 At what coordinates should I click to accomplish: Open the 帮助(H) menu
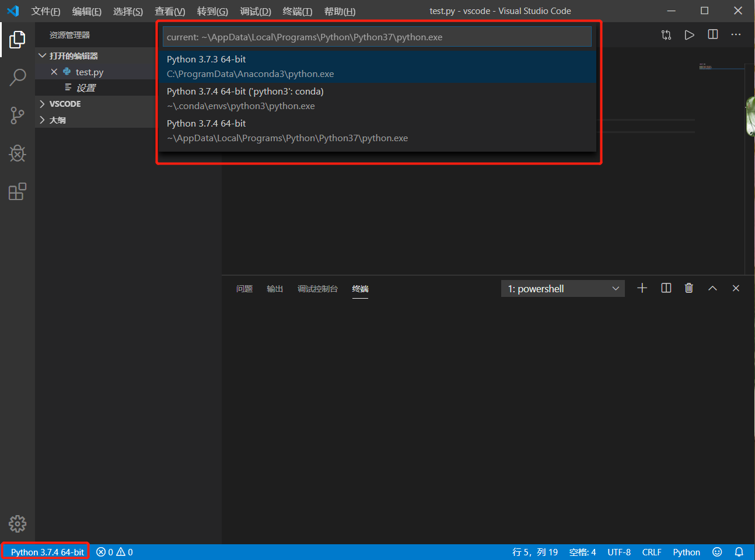click(340, 11)
